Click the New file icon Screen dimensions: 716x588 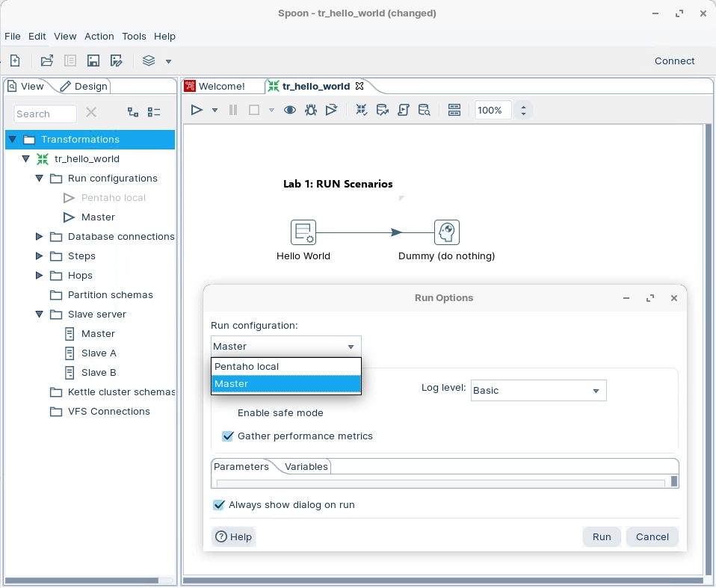15,61
